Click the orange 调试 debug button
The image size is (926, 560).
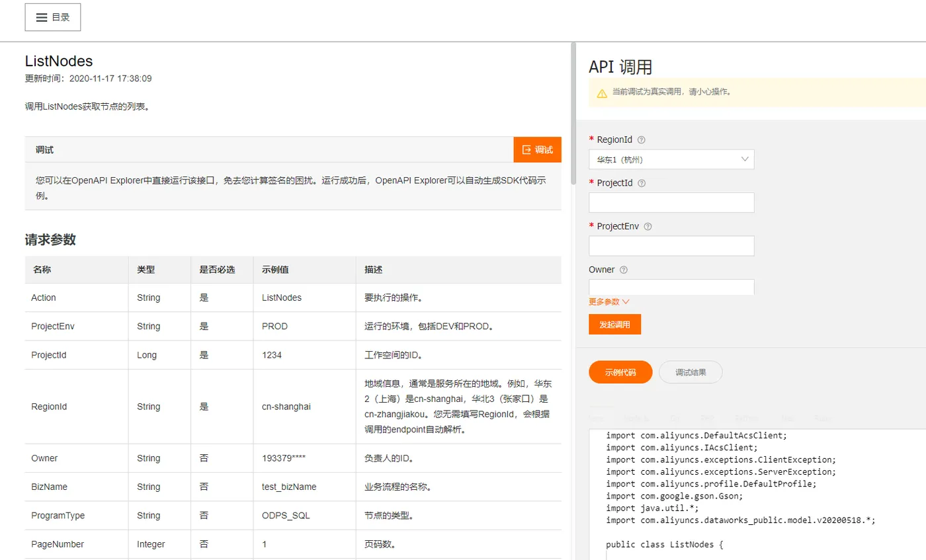(537, 149)
